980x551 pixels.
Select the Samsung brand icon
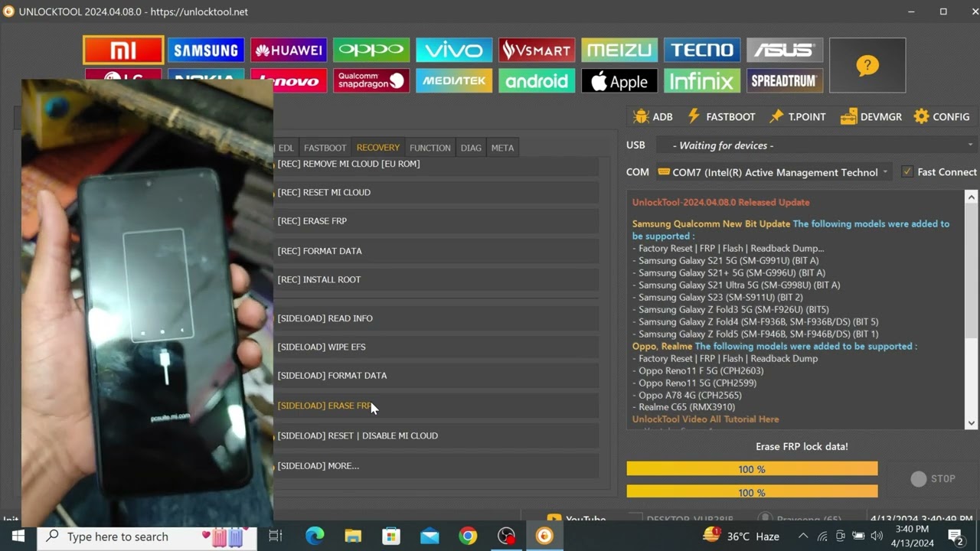point(205,51)
